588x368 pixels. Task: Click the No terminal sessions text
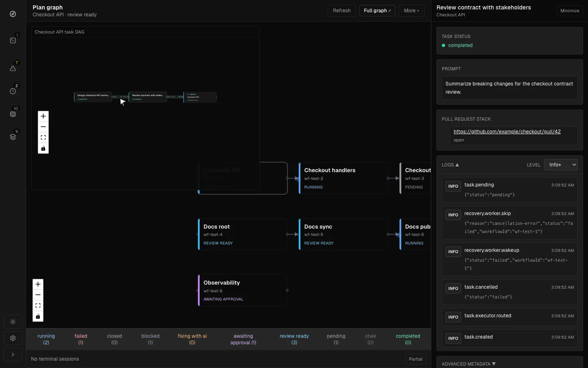[x=55, y=359]
